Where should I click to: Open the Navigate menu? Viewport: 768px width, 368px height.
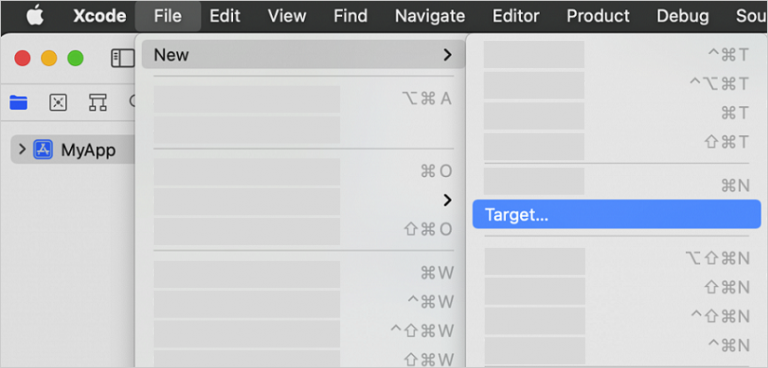point(430,16)
